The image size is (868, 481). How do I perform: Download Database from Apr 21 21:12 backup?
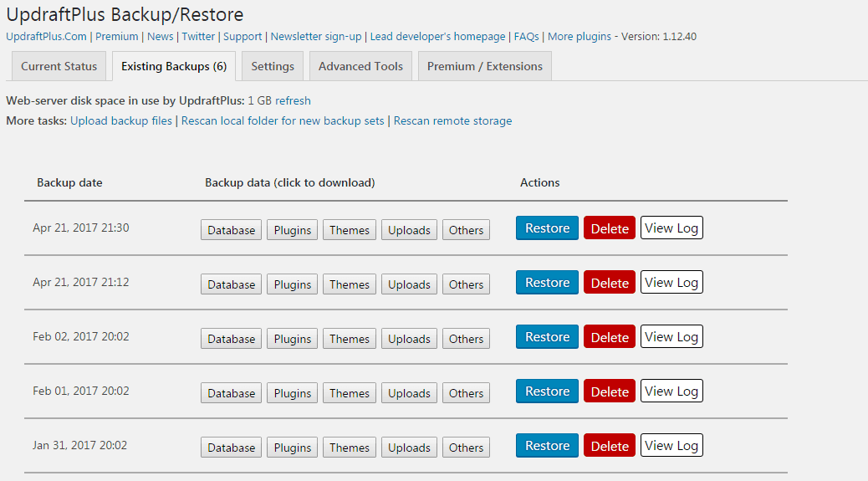coord(231,284)
